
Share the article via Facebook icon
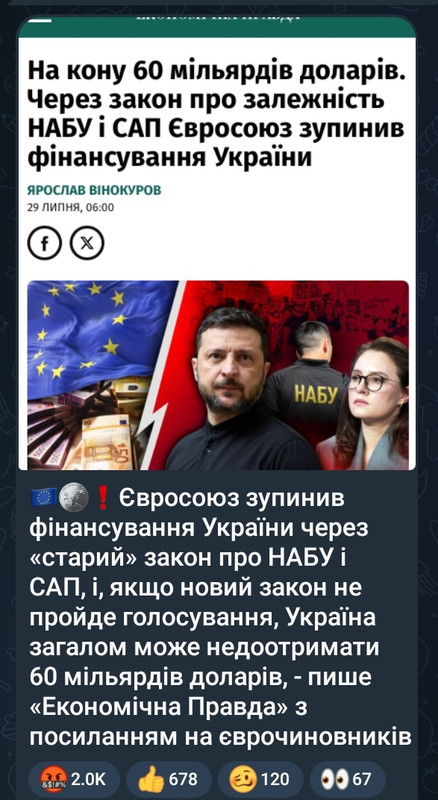click(44, 243)
